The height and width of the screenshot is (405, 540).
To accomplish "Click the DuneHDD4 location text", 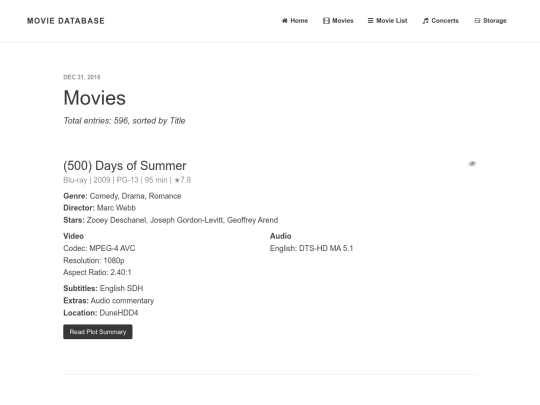I will coord(119,313).
